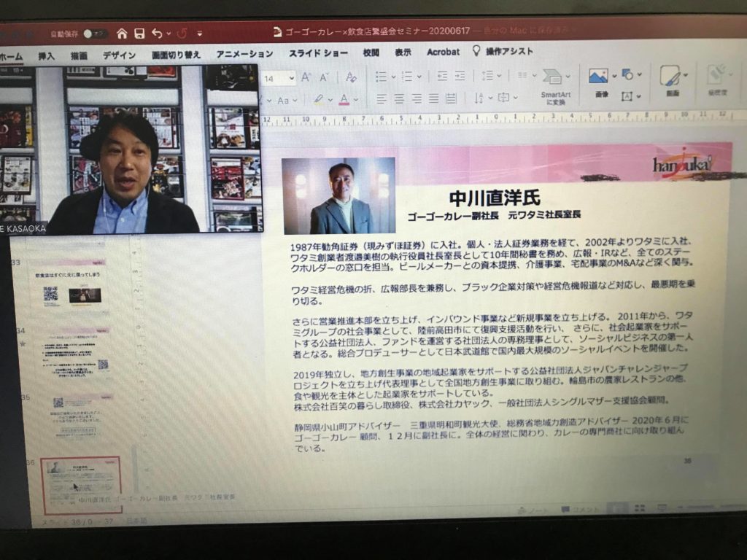Open the アニメーション ribbon tab
747x560 pixels.
click(244, 54)
